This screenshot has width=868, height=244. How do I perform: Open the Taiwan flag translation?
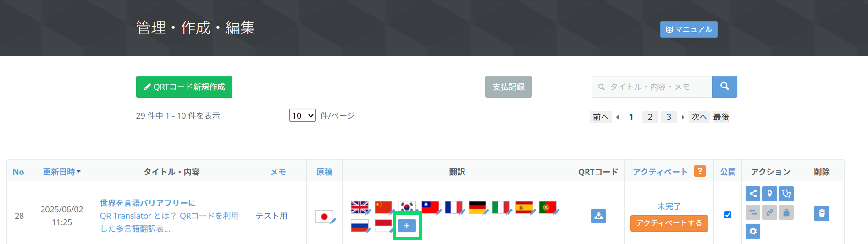[431, 207]
